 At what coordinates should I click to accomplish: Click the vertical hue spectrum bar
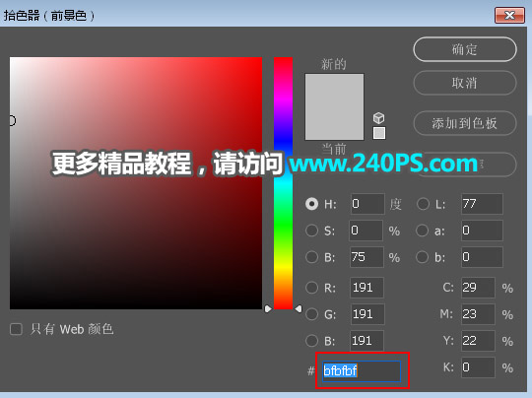tap(283, 183)
